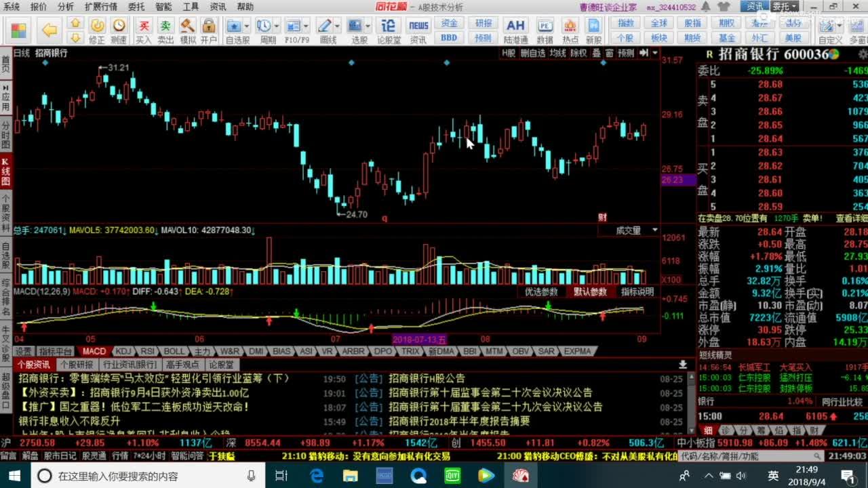Open the 智能 menu
The width and height of the screenshot is (868, 488).
click(163, 7)
